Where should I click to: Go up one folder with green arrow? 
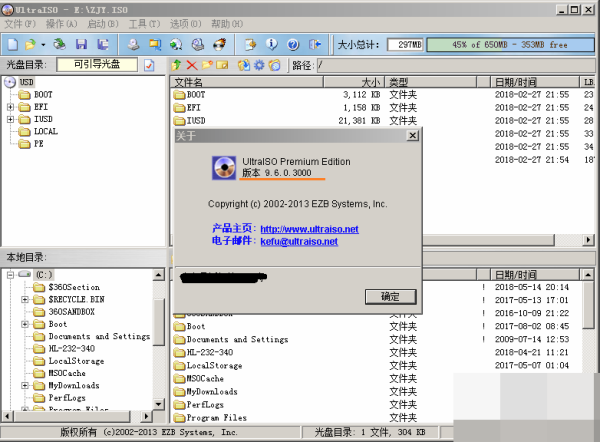point(176,65)
